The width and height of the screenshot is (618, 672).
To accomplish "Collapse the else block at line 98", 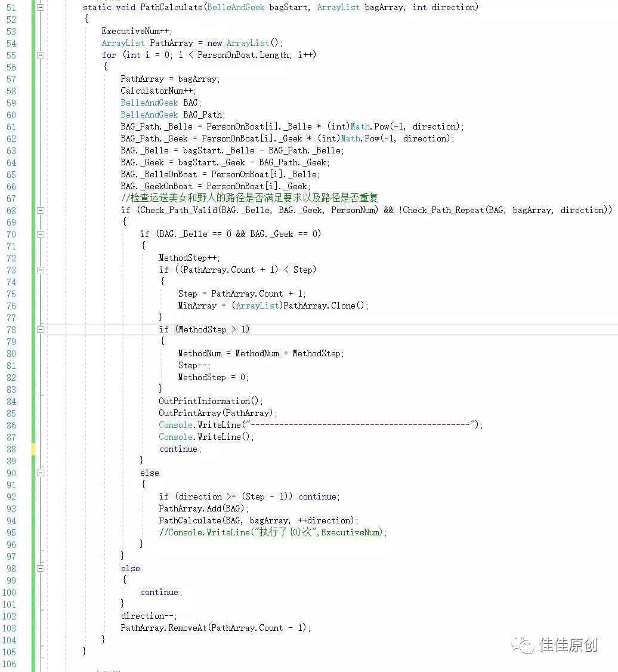I will click(x=41, y=568).
